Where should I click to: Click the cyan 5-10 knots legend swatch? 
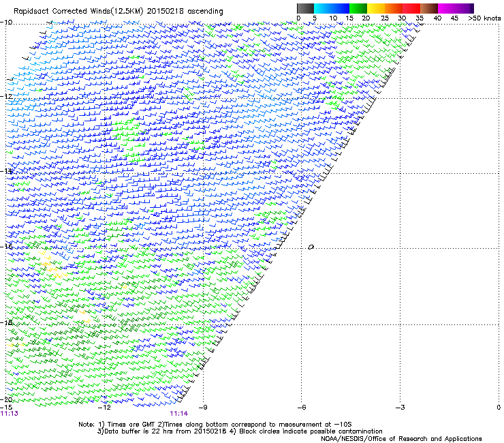323,8
